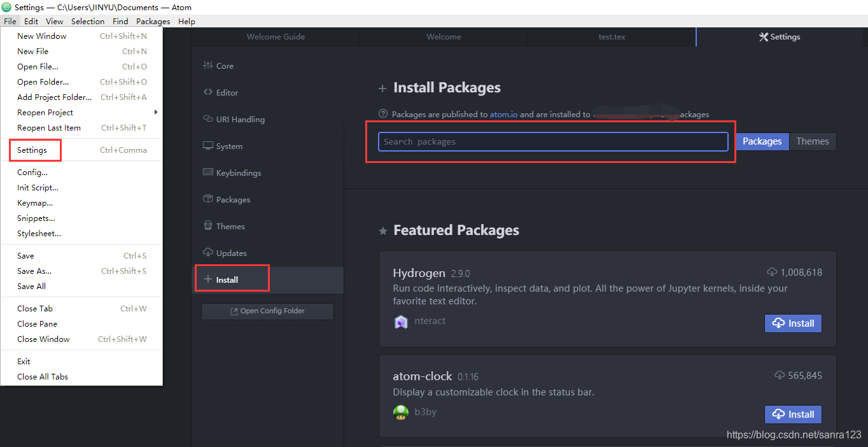Choose Save All menu item
This screenshot has height=447, width=868.
tap(81, 287)
